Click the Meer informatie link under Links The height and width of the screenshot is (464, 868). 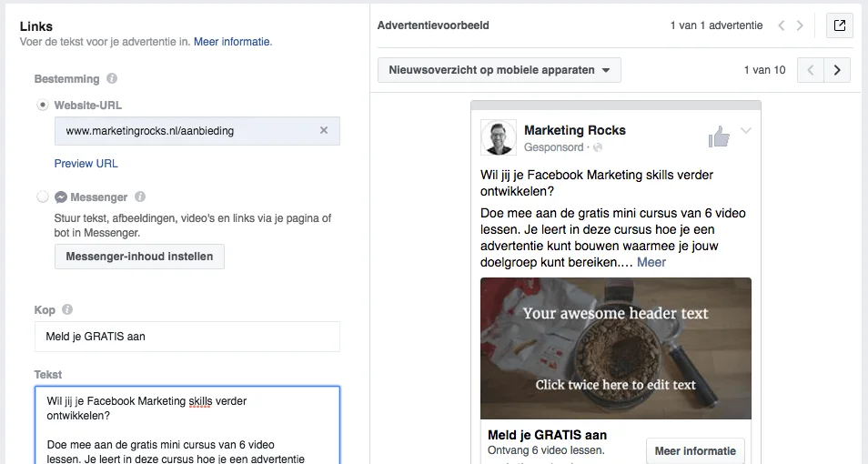(232, 42)
